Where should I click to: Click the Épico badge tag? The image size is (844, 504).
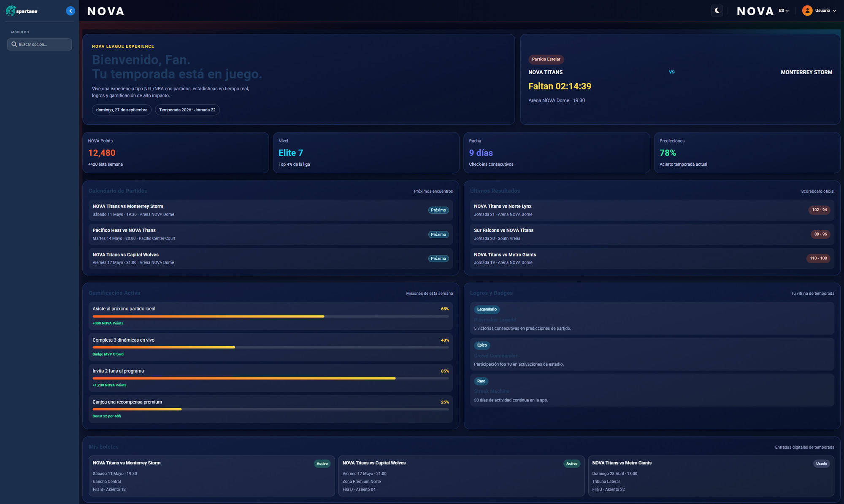click(x=482, y=345)
